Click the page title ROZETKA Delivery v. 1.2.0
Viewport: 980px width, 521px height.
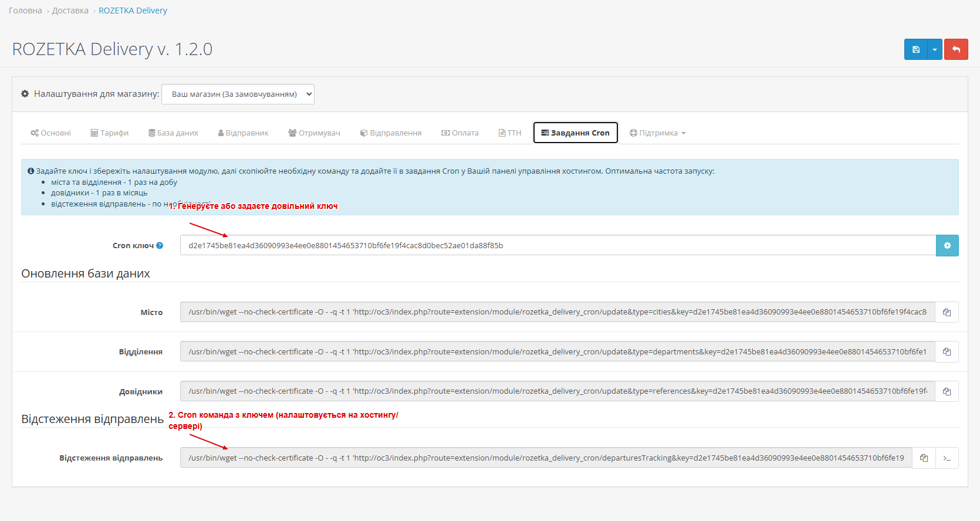[x=112, y=49]
